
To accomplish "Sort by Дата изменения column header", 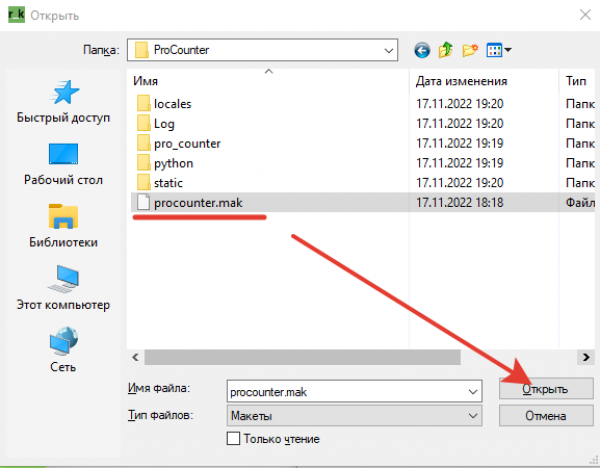I will [461, 81].
